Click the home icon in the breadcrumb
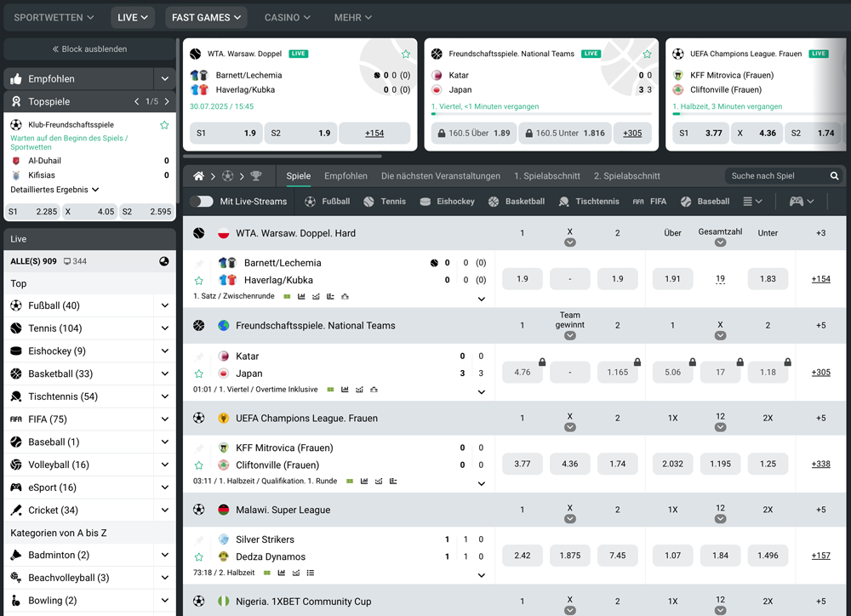This screenshot has width=851, height=616. 198,176
